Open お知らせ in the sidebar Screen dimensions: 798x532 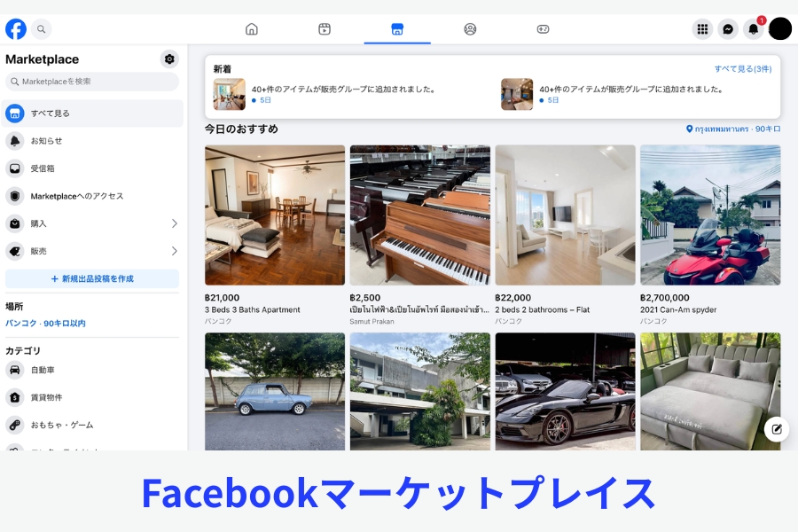92,141
